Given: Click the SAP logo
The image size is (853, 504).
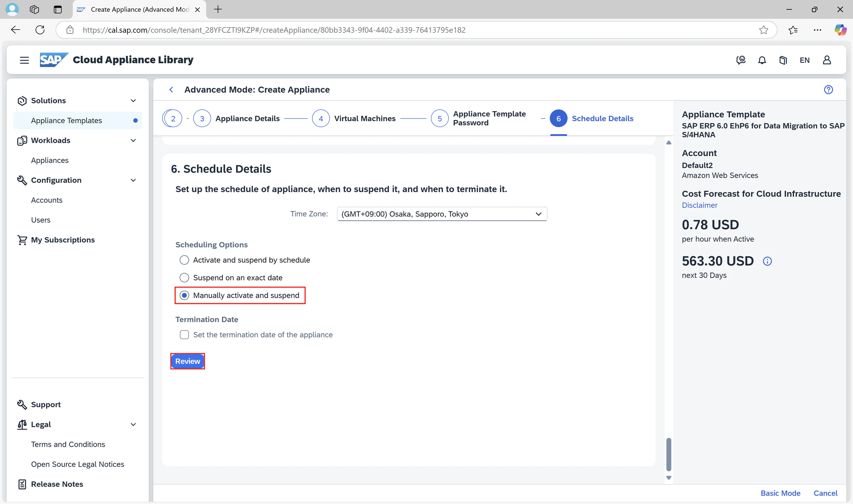Looking at the screenshot, I should coord(54,60).
